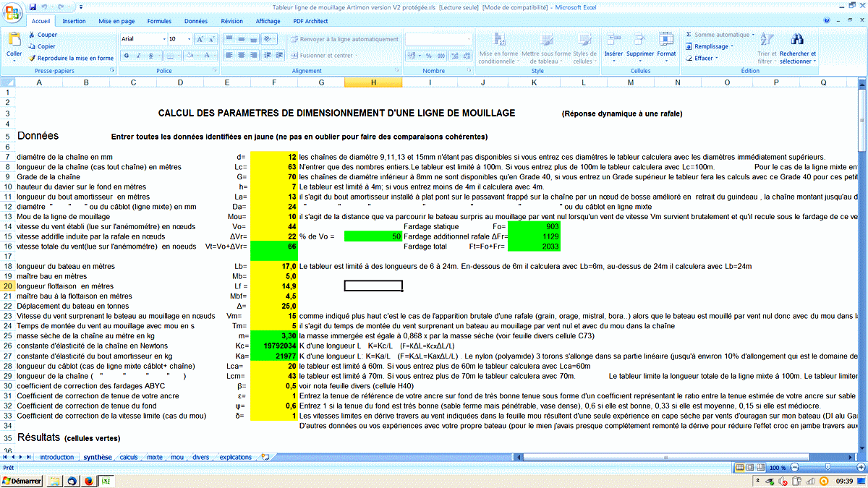Screen dimensions: 868x488
Task: Center text horizontally
Action: (242, 55)
